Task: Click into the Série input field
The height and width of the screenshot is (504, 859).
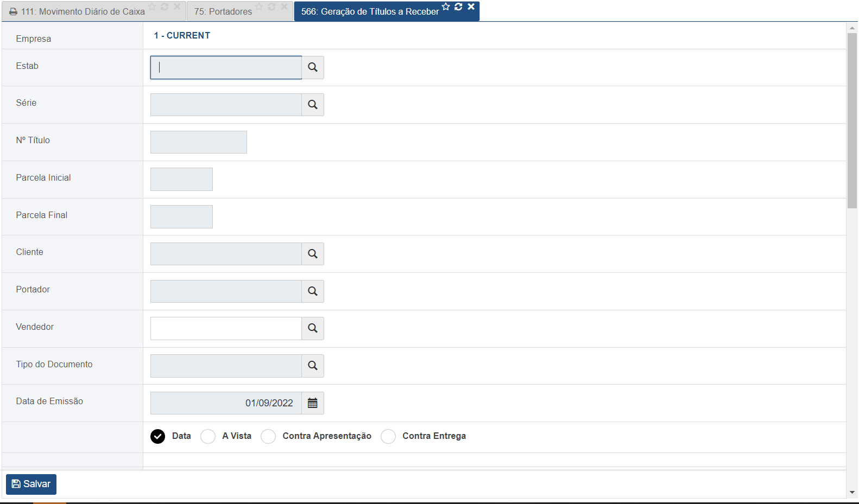Action: coord(226,105)
